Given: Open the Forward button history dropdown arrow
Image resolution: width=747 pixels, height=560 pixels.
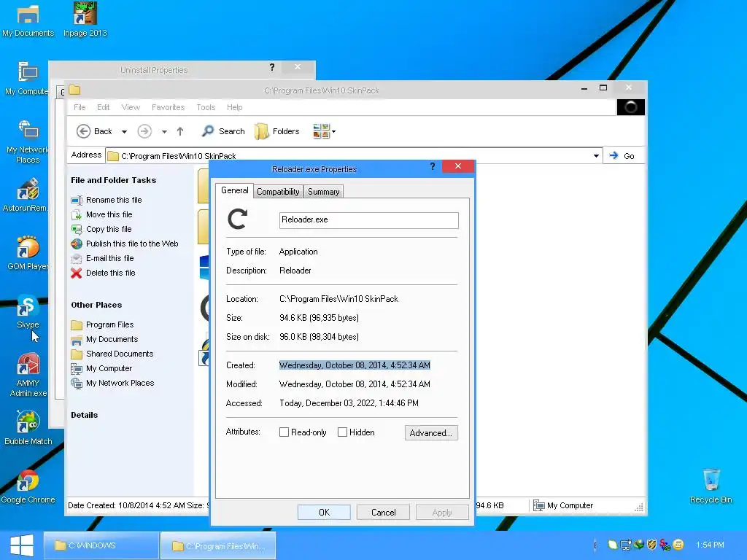Looking at the screenshot, I should (x=164, y=131).
